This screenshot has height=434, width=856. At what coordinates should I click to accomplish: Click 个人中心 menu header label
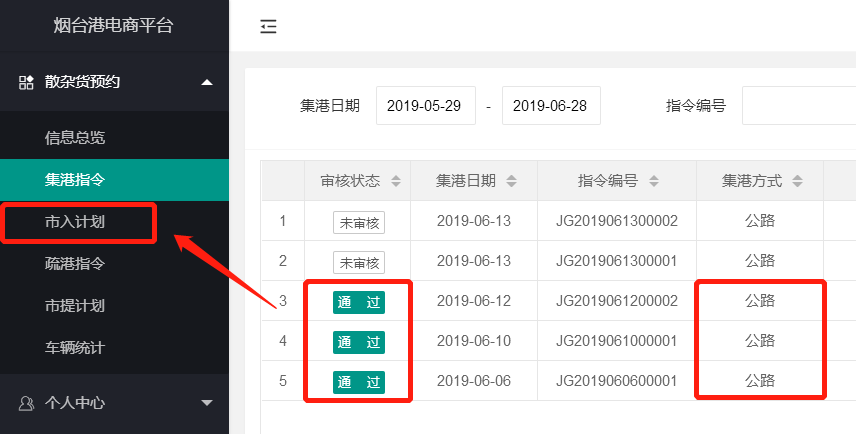coord(75,403)
